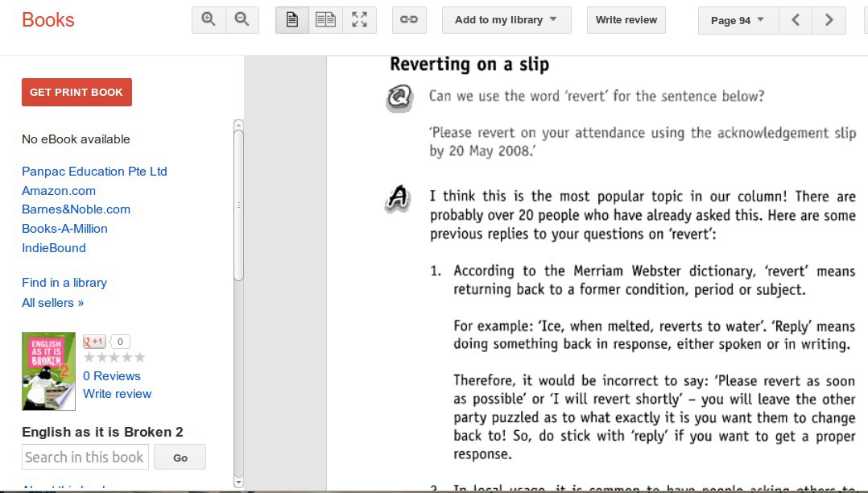Click the sidebar scrollbar thumb
Viewport: 868px width, 493px height.
238,205
